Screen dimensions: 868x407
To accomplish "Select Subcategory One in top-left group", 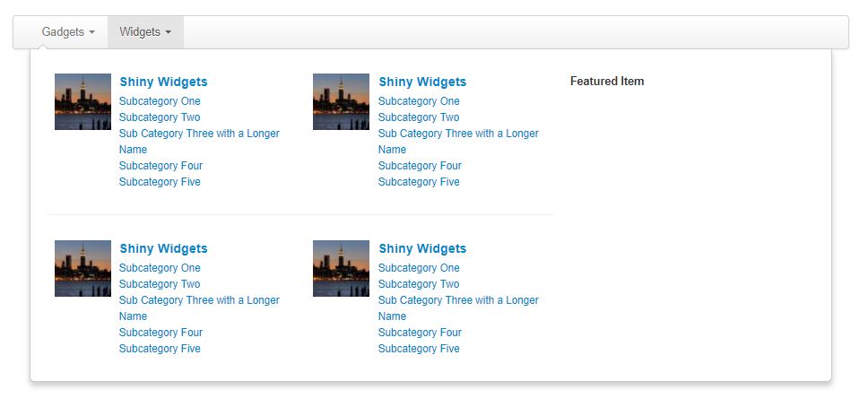I will (x=160, y=101).
